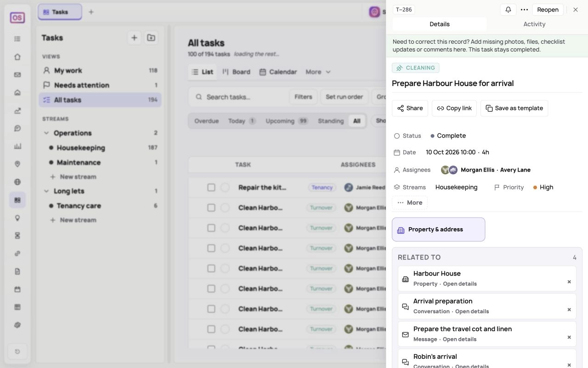Image resolution: width=588 pixels, height=368 pixels.
Task: Open the trend line chart icon in sidebar
Action: coord(17,110)
